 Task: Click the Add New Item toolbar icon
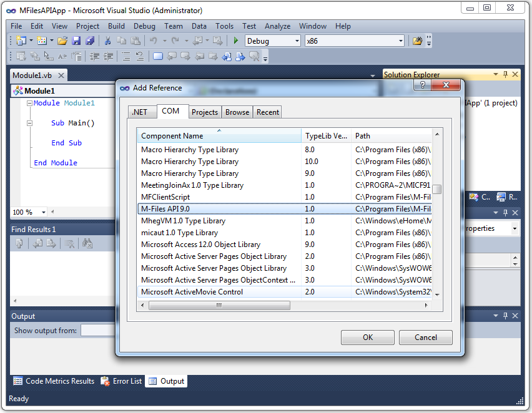[x=42, y=41]
